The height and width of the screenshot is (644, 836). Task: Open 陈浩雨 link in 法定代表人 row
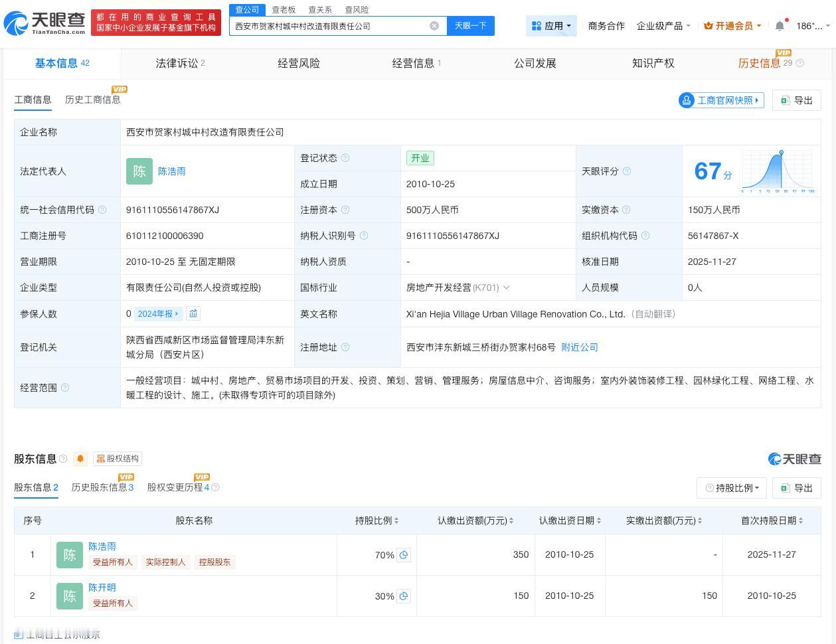(172, 171)
